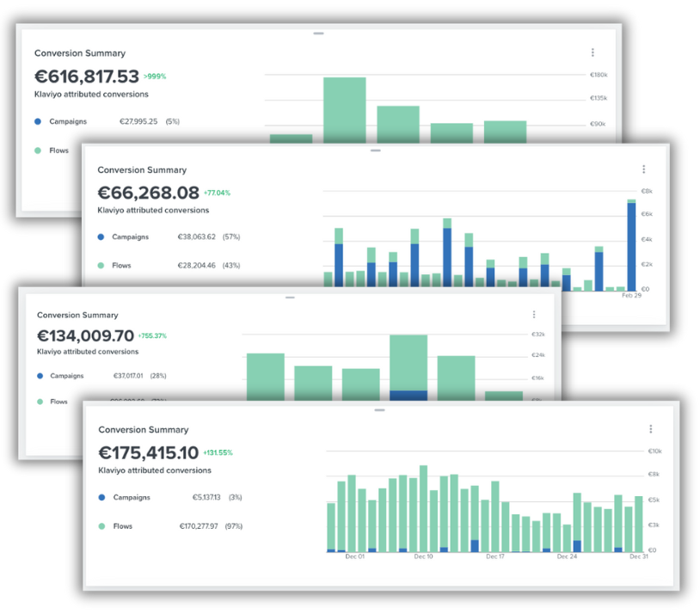The height and width of the screenshot is (614, 700).
Task: Select the Campaigns label beside €37,017.01
Action: point(66,376)
